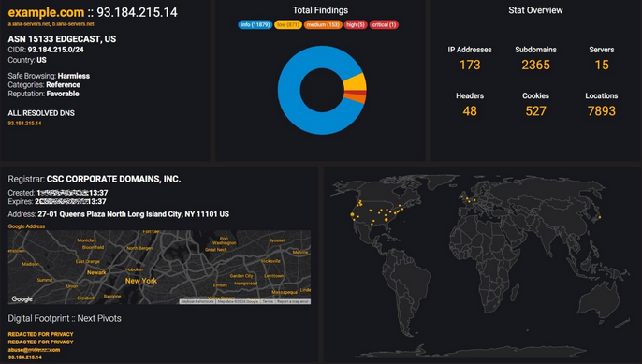Click the b.iana-servers.net nameserver link
The height and width of the screenshot is (364, 642).
pyautogui.click(x=73, y=24)
